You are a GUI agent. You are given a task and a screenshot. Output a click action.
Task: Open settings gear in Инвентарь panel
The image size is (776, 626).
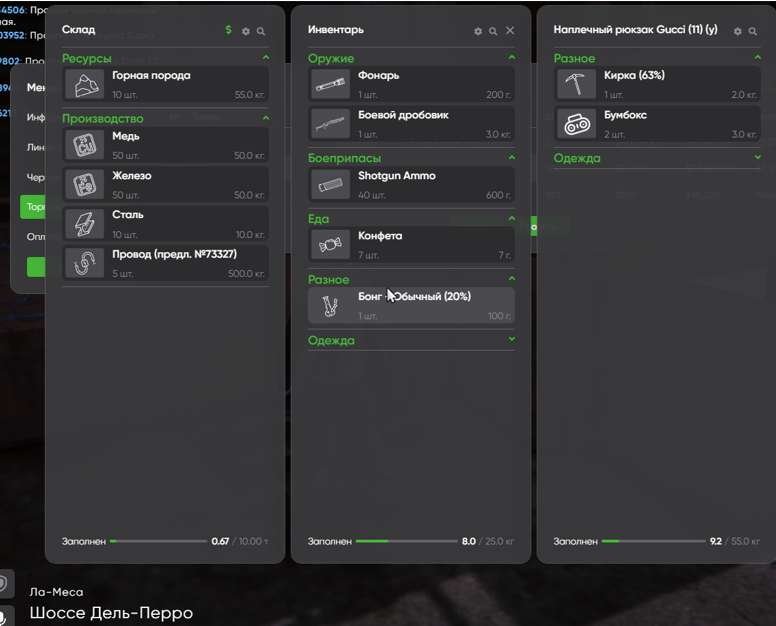(478, 31)
